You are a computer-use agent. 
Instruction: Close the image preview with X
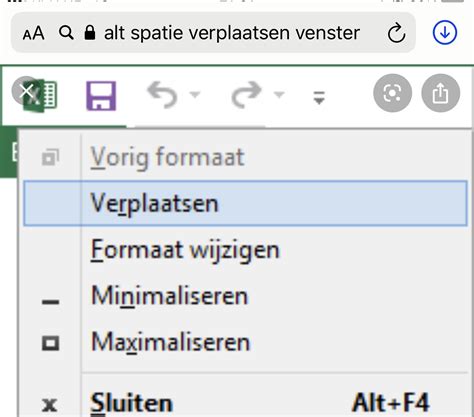click(x=26, y=91)
